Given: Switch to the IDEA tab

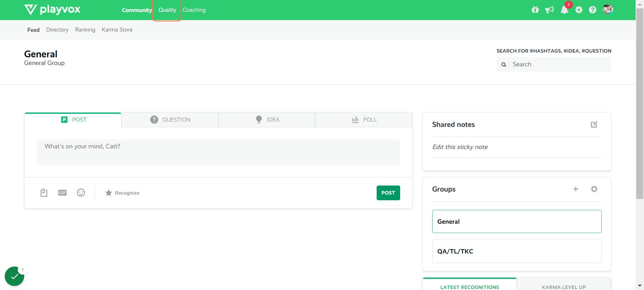Looking at the screenshot, I should (267, 120).
